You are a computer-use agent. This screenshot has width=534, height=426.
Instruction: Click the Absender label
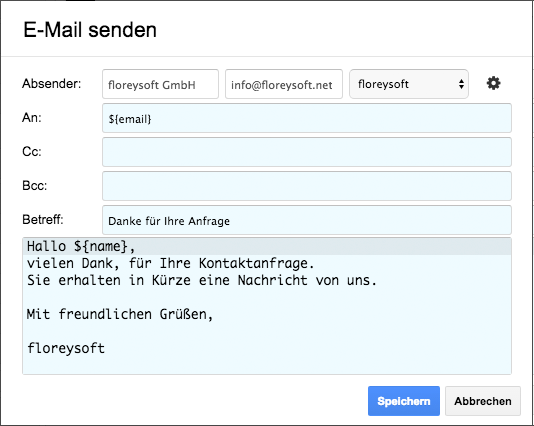[52, 83]
